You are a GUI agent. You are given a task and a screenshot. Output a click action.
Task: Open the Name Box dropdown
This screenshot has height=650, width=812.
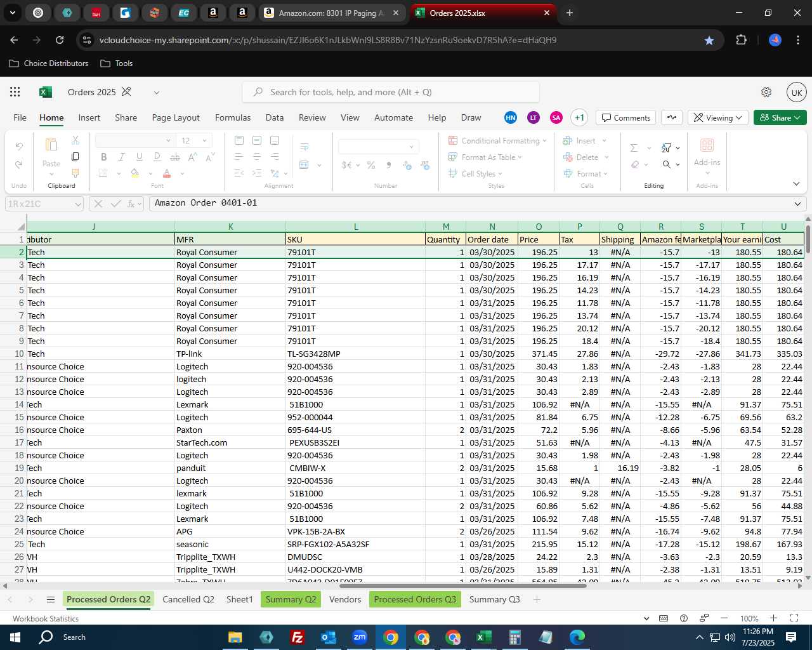coord(78,204)
